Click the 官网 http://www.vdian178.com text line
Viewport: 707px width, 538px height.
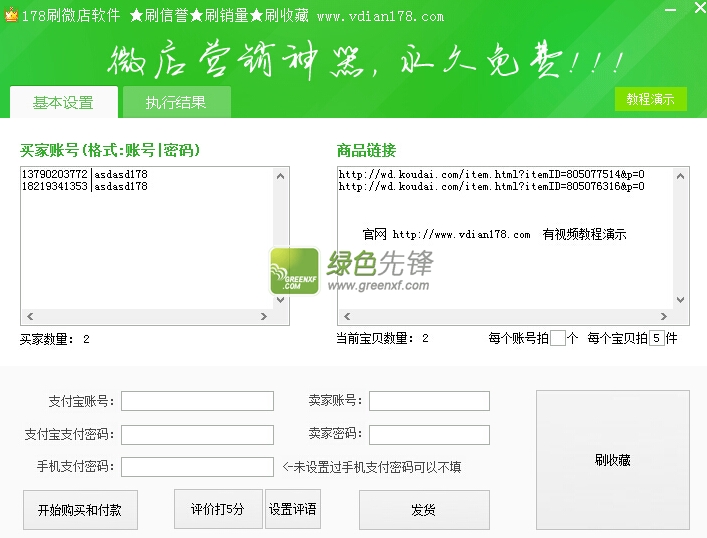coord(494,234)
